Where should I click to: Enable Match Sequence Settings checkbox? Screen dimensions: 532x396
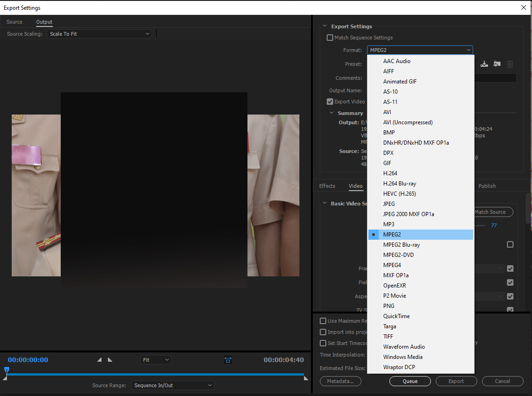click(x=330, y=38)
